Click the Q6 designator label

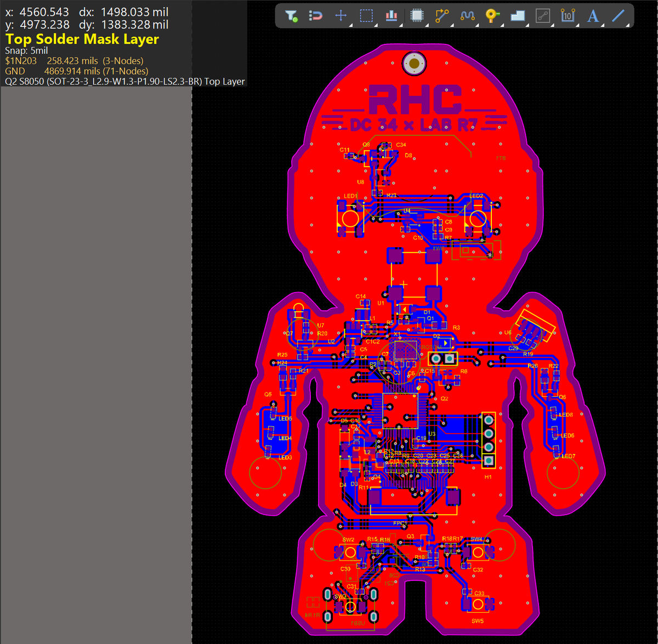pyautogui.click(x=562, y=397)
